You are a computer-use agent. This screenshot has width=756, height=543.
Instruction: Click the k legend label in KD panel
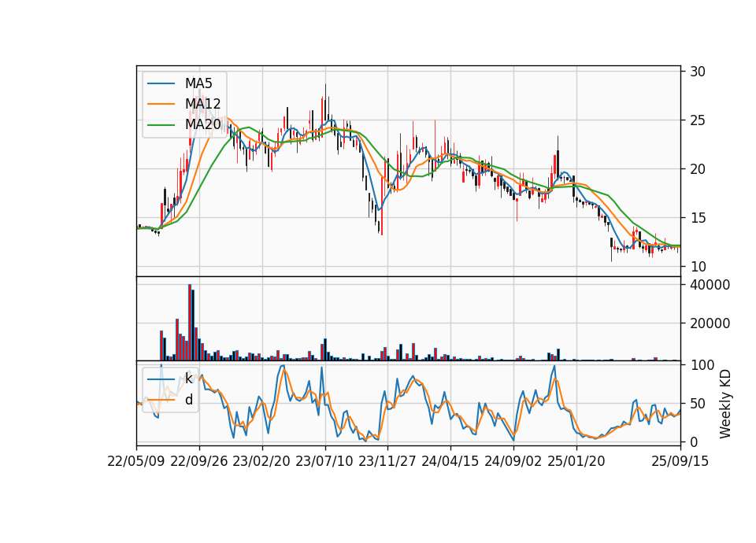click(188, 379)
